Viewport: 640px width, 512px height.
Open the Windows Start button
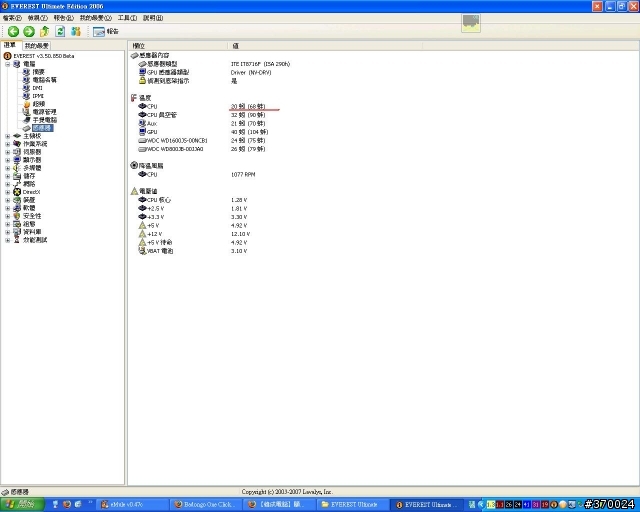point(22,505)
